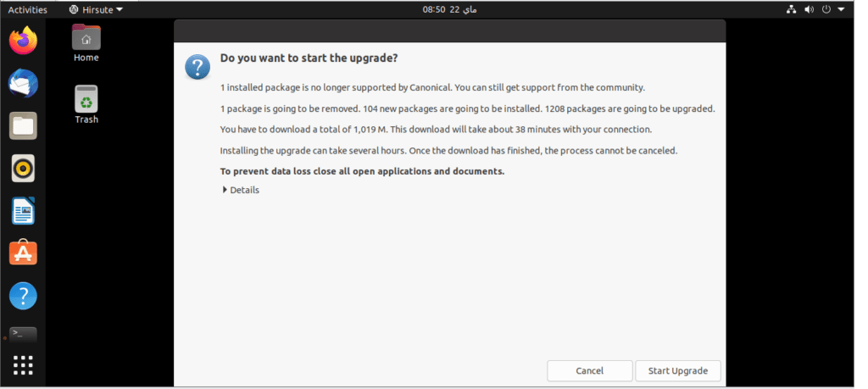Expand the Details section
This screenshot has width=868, height=389.
tap(241, 190)
